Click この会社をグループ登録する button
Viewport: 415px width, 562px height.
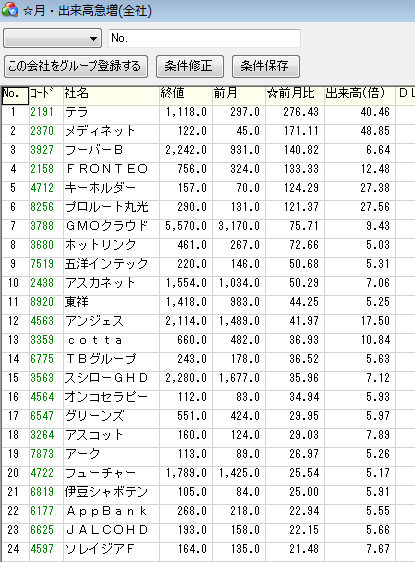(x=76, y=66)
